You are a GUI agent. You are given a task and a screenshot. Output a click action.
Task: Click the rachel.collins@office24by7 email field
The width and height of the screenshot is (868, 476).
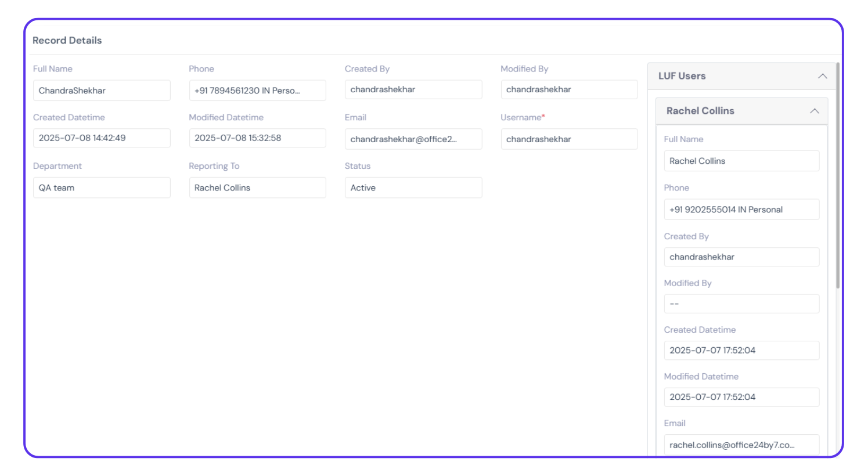tap(741, 445)
